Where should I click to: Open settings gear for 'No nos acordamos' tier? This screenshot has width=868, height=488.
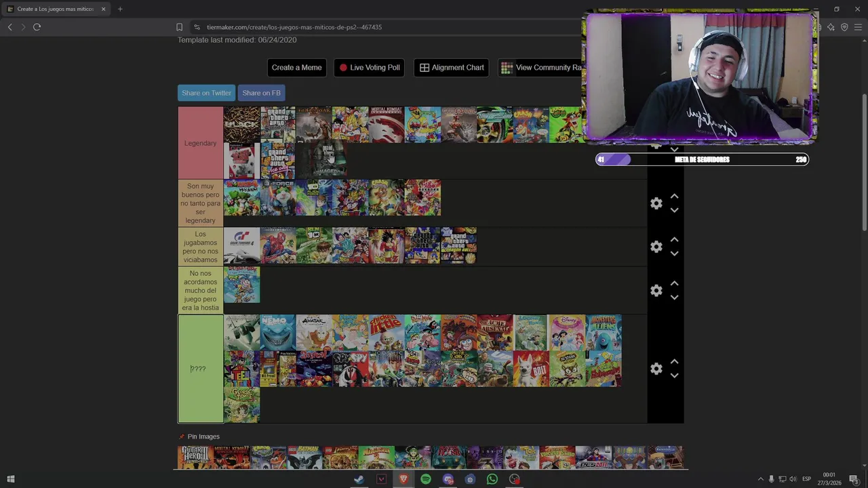[656, 291]
